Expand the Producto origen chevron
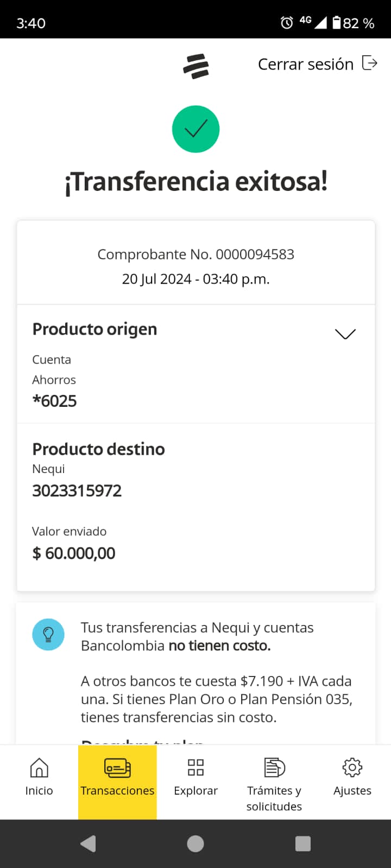This screenshot has width=391, height=868. (x=345, y=334)
